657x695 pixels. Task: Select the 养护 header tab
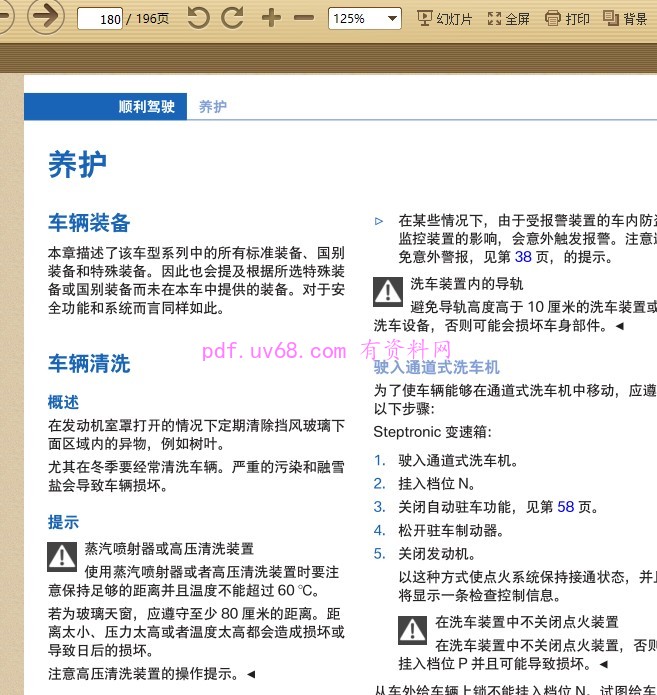pos(212,106)
